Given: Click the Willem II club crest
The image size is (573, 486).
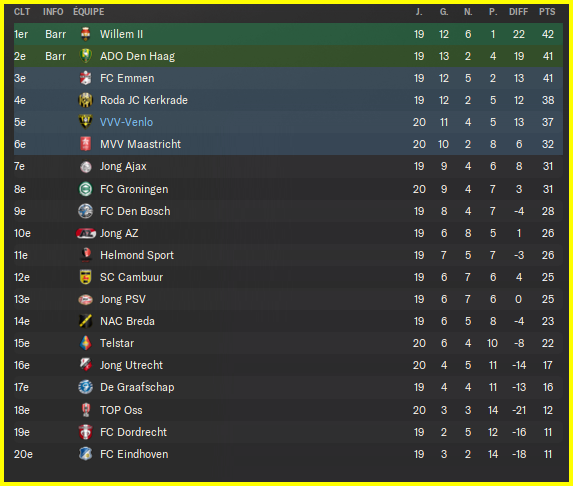Looking at the screenshot, I should [86, 34].
